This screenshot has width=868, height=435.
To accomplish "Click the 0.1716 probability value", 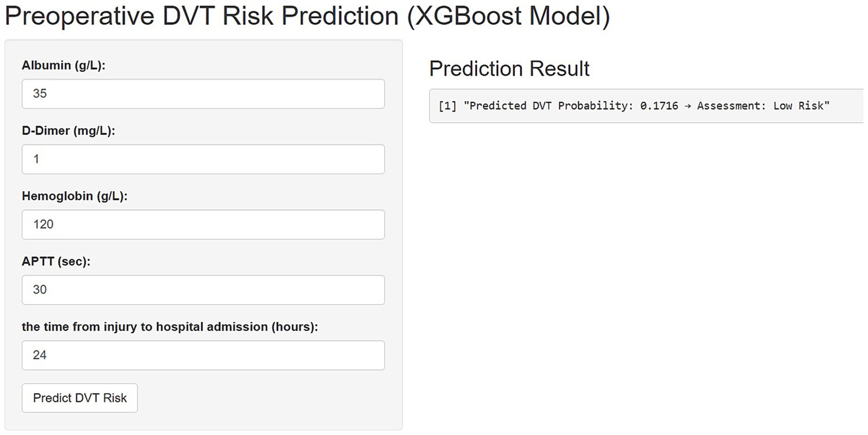I will pos(659,106).
